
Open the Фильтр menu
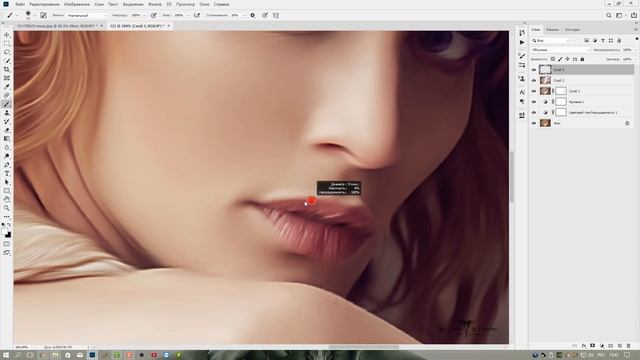[155, 4]
